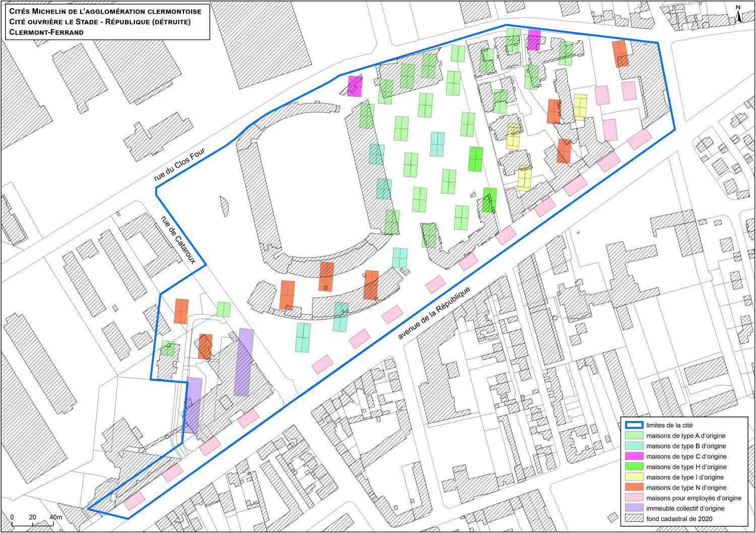This screenshot has width=756, height=533.
Task: Click the large purple collective building beside rue de Cataroux
Action: coord(243,362)
